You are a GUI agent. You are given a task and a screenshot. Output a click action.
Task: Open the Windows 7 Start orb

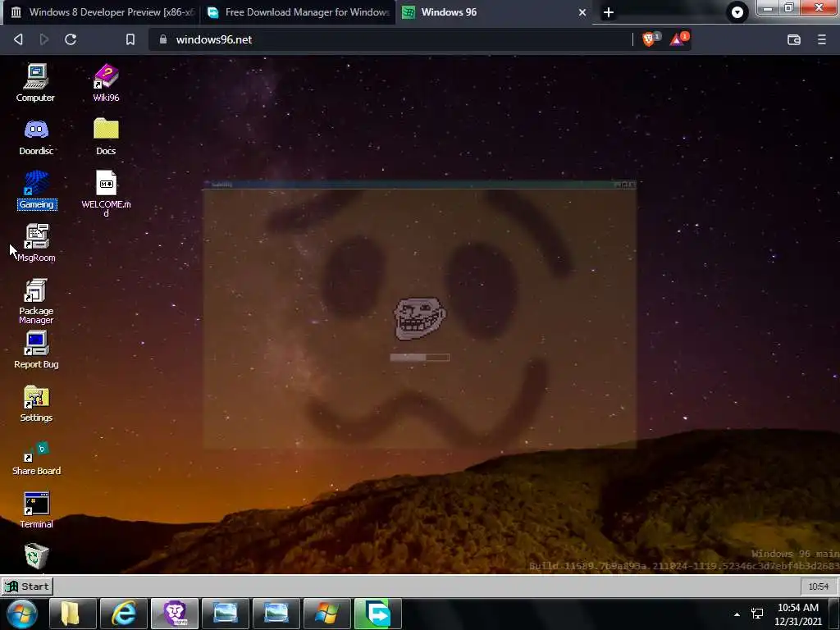pos(22,614)
